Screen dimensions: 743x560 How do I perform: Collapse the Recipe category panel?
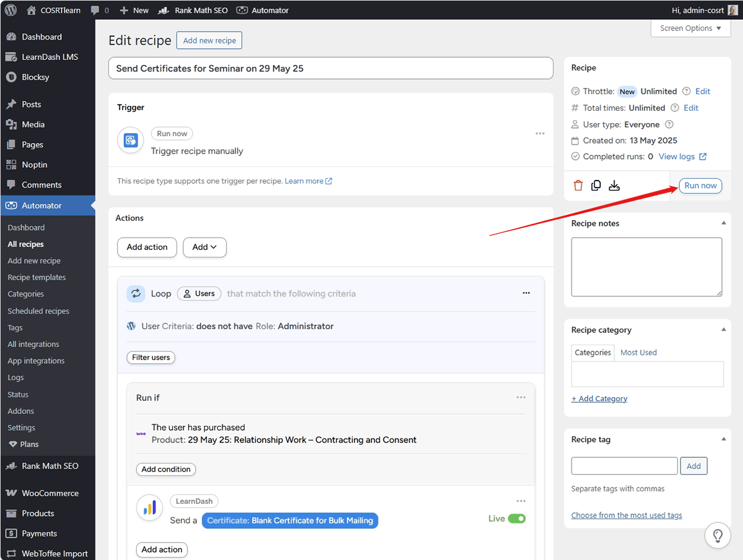(x=724, y=329)
